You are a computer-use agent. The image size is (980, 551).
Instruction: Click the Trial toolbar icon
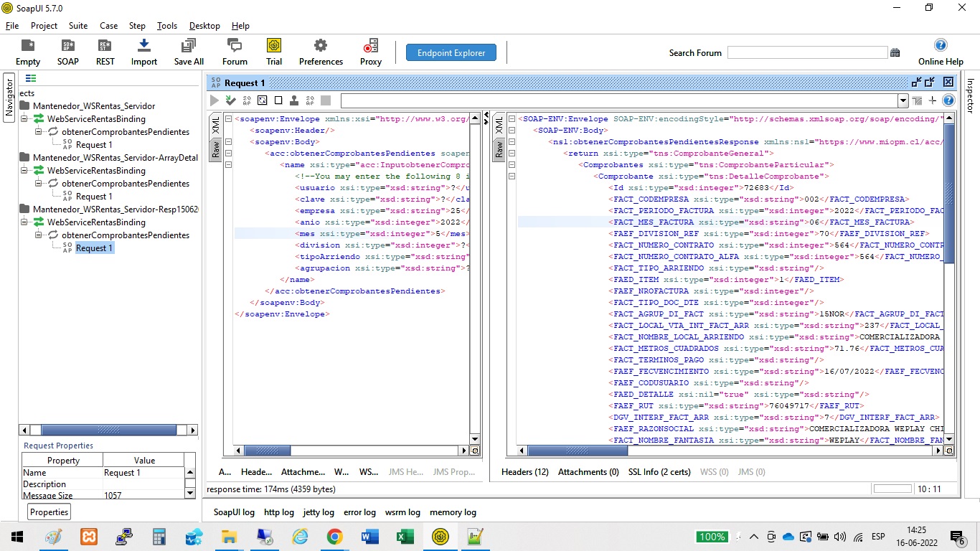274,52
